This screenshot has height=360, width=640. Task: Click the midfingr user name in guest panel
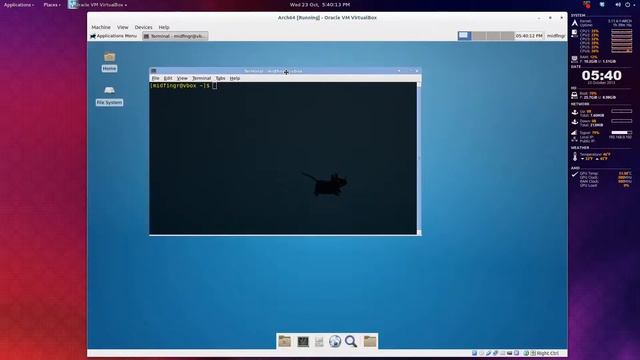pyautogui.click(x=556, y=36)
